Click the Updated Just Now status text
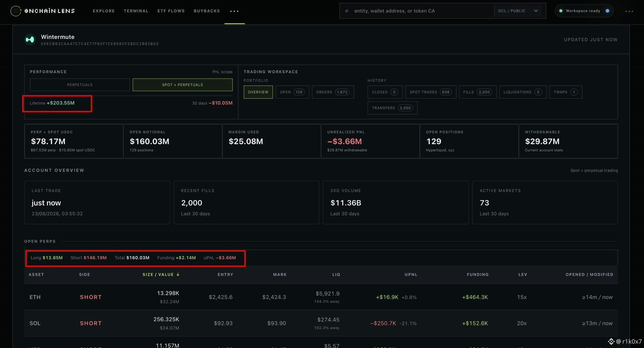The width and height of the screenshot is (644, 348). click(591, 39)
